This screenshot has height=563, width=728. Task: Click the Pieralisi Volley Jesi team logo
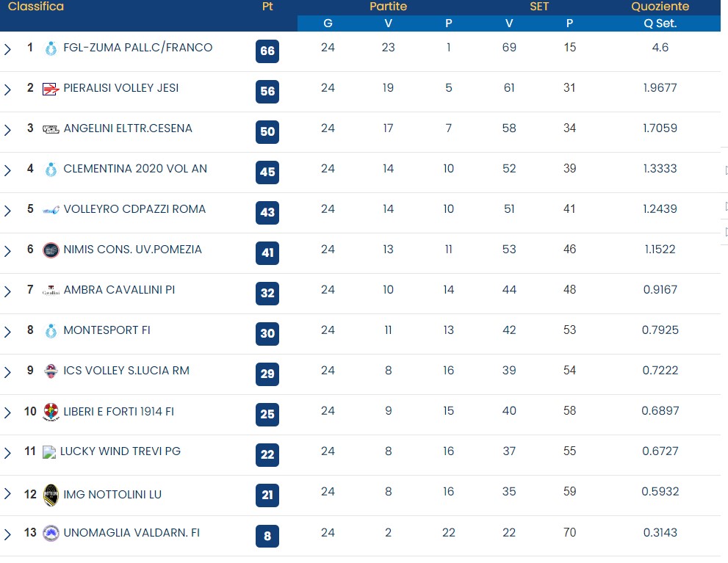click(x=51, y=89)
